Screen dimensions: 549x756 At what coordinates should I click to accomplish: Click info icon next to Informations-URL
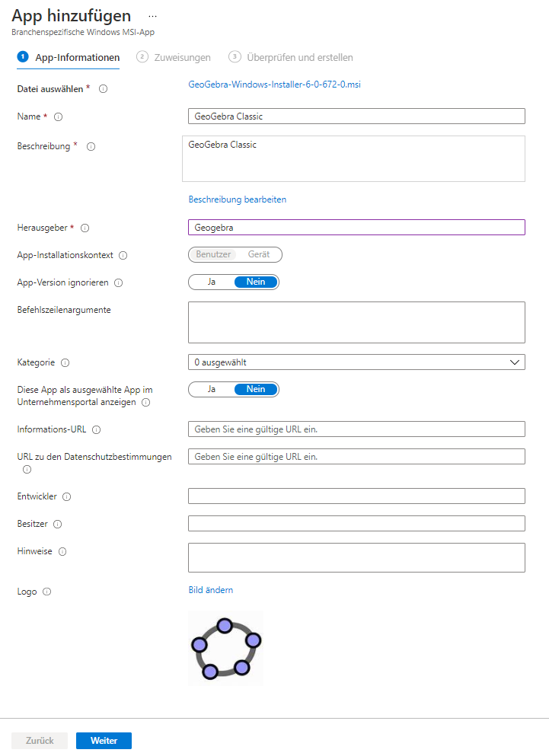(x=97, y=430)
